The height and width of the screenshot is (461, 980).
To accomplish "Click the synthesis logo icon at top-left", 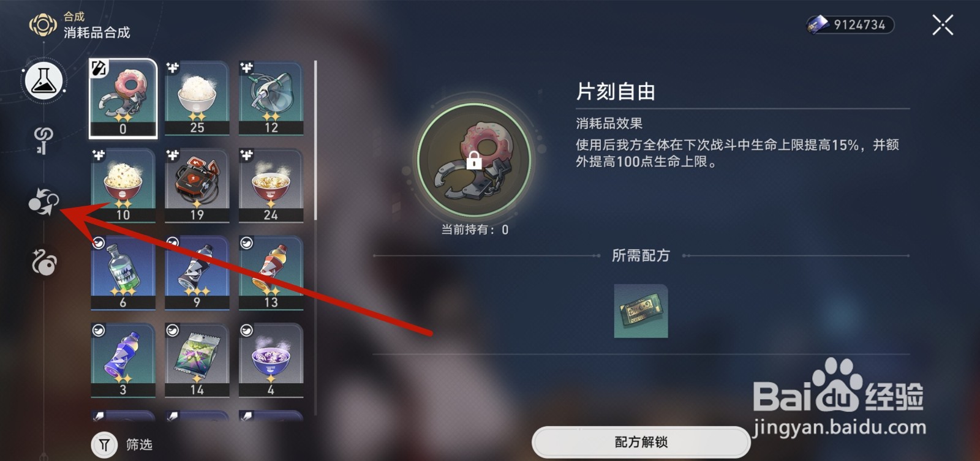I will (x=43, y=25).
